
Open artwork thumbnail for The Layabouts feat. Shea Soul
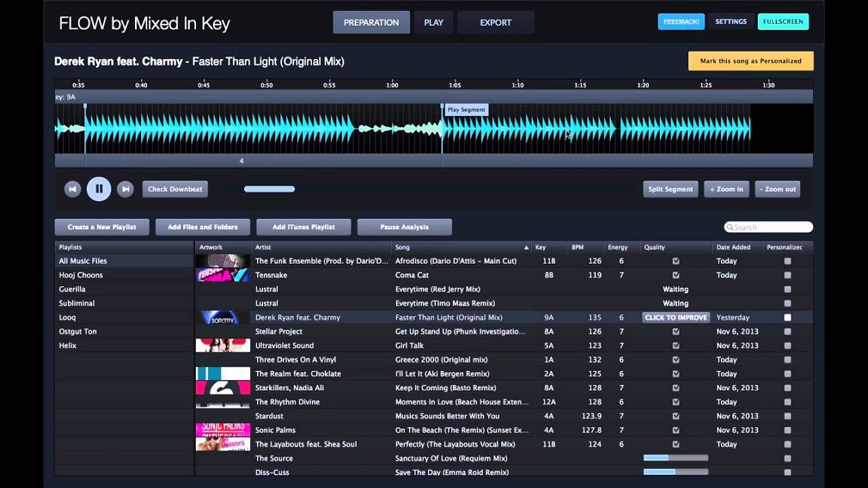coord(223,444)
